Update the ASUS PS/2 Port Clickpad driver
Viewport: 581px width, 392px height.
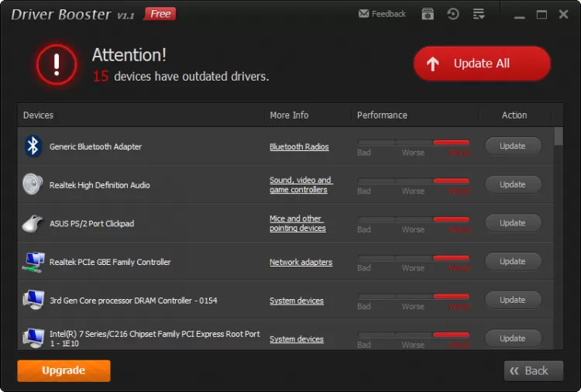point(513,223)
